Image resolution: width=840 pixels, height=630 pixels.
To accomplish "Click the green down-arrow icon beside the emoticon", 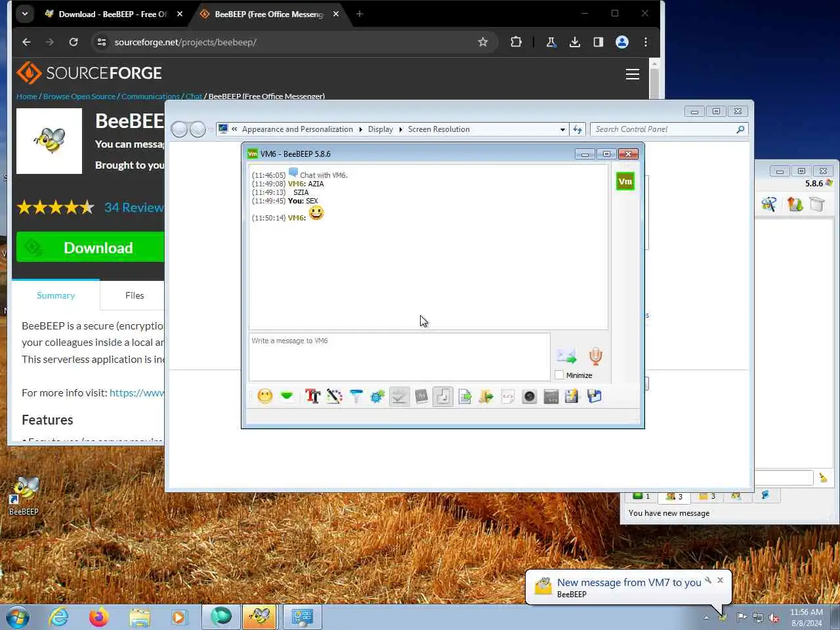I will click(287, 396).
